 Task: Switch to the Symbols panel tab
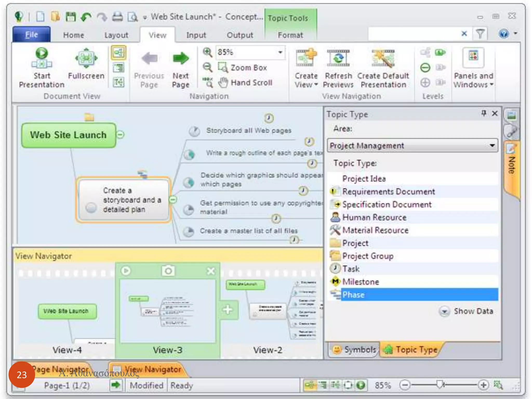tap(354, 350)
